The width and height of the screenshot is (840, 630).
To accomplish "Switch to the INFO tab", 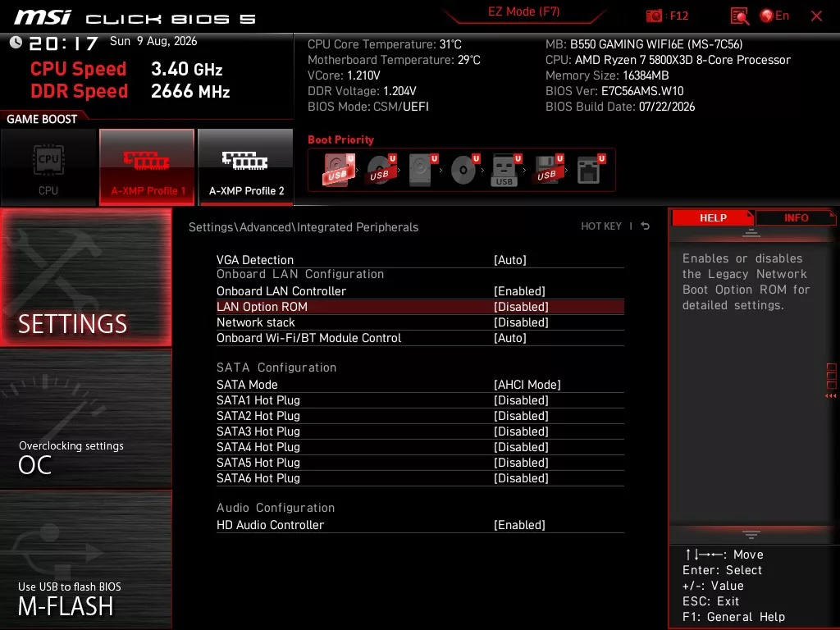I will tap(796, 218).
